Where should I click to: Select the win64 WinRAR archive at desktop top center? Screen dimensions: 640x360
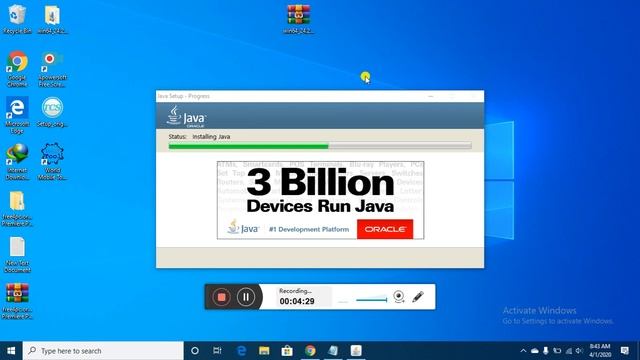298,19
